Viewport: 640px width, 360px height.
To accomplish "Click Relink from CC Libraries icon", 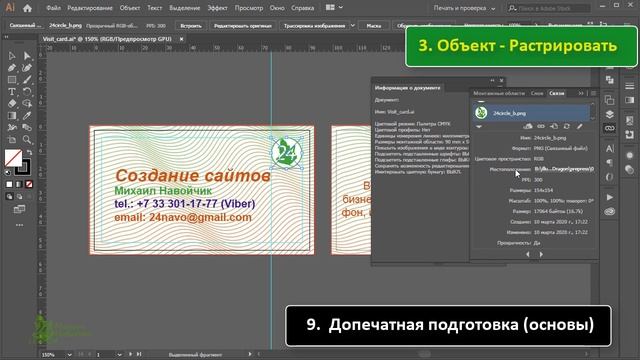I will click(528, 127).
